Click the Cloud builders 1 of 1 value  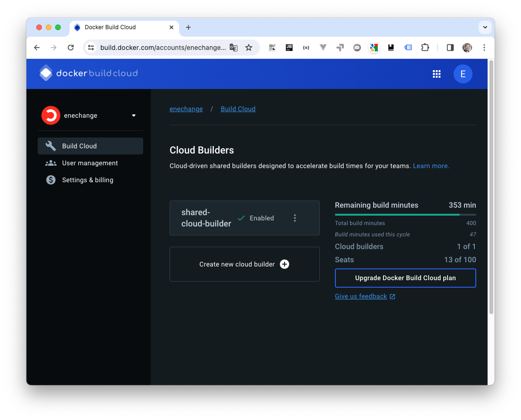pyautogui.click(x=466, y=246)
